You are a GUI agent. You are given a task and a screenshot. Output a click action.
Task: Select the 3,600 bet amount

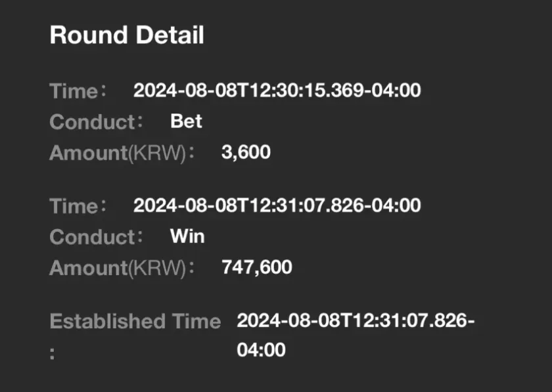point(246,152)
